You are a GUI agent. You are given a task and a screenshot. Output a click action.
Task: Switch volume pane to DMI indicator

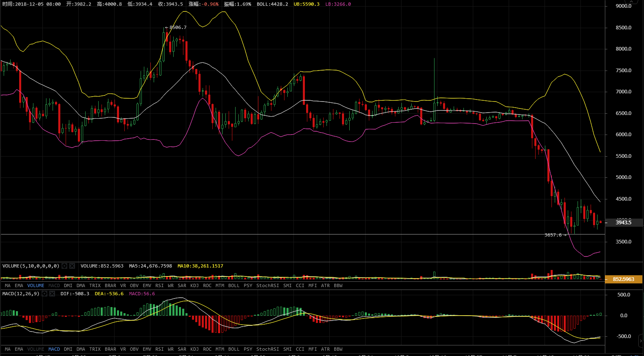pos(68,285)
